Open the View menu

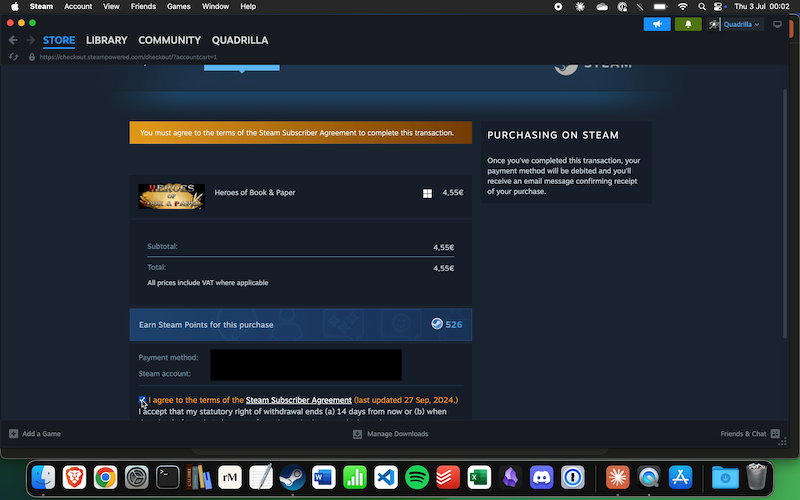(111, 7)
